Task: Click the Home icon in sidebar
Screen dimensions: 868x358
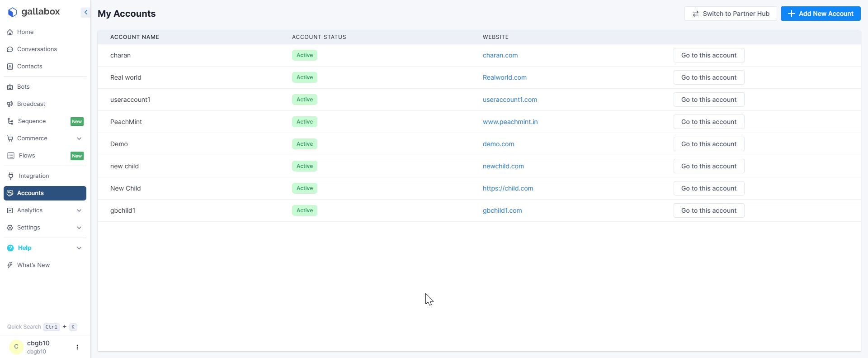Action: 10,32
